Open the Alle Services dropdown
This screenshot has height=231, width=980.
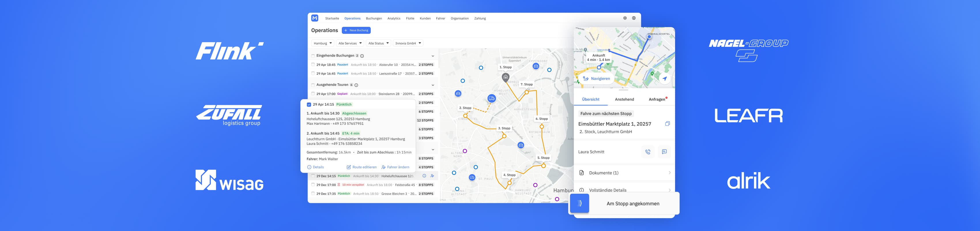(x=350, y=43)
